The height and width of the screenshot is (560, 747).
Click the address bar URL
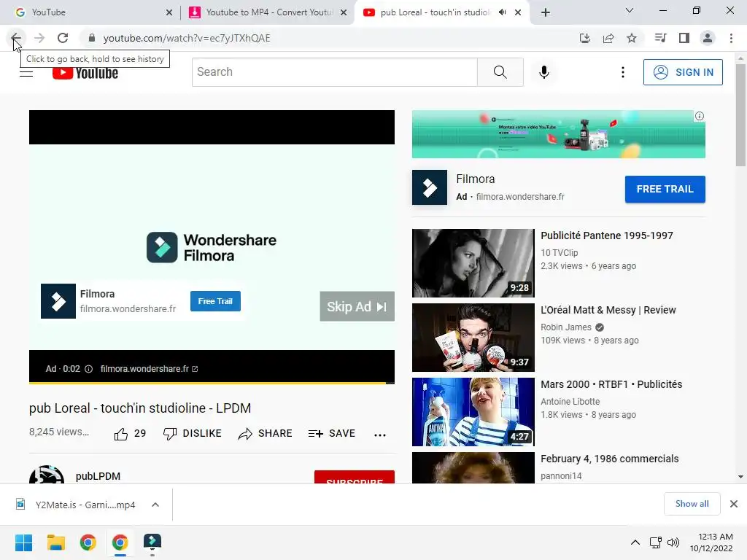(x=187, y=38)
